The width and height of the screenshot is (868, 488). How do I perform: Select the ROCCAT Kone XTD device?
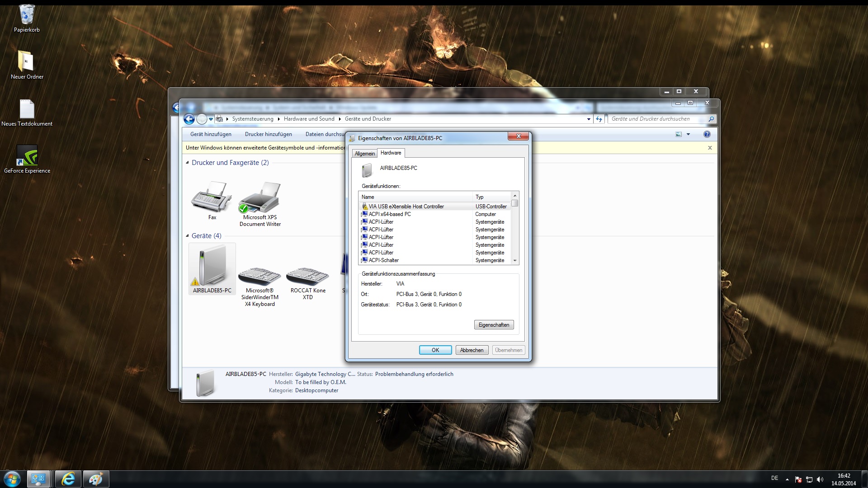click(x=307, y=277)
